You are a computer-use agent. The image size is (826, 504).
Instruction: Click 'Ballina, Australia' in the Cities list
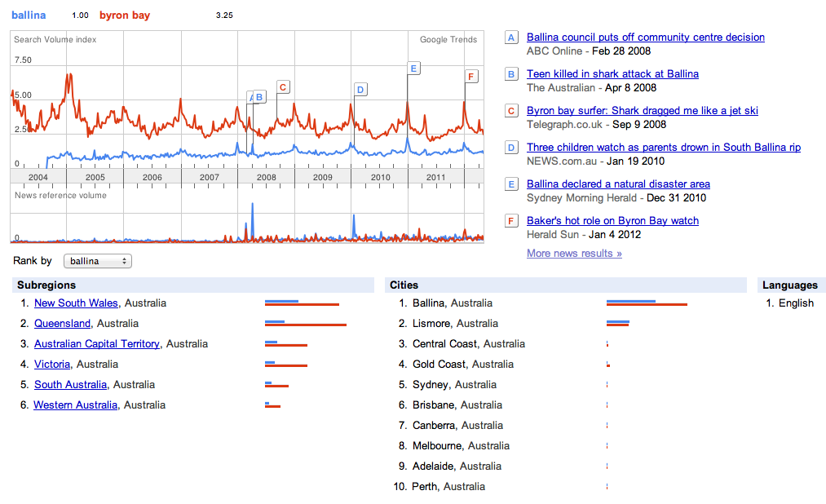pos(453,303)
